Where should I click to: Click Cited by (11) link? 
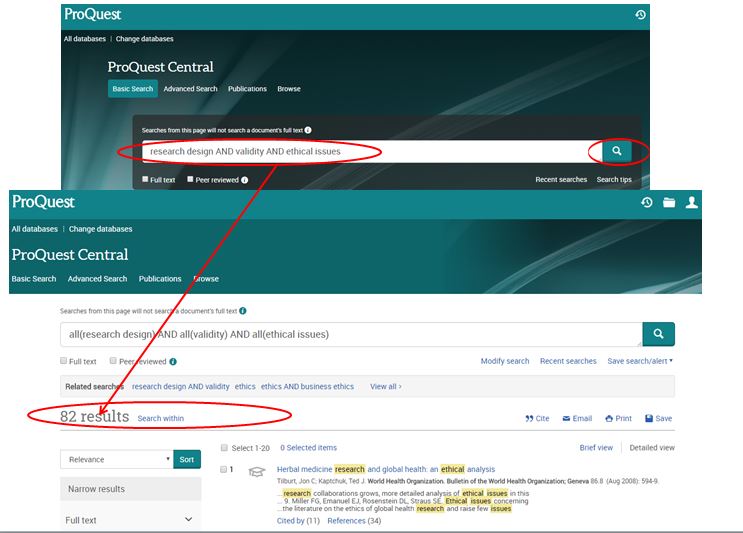(298, 521)
